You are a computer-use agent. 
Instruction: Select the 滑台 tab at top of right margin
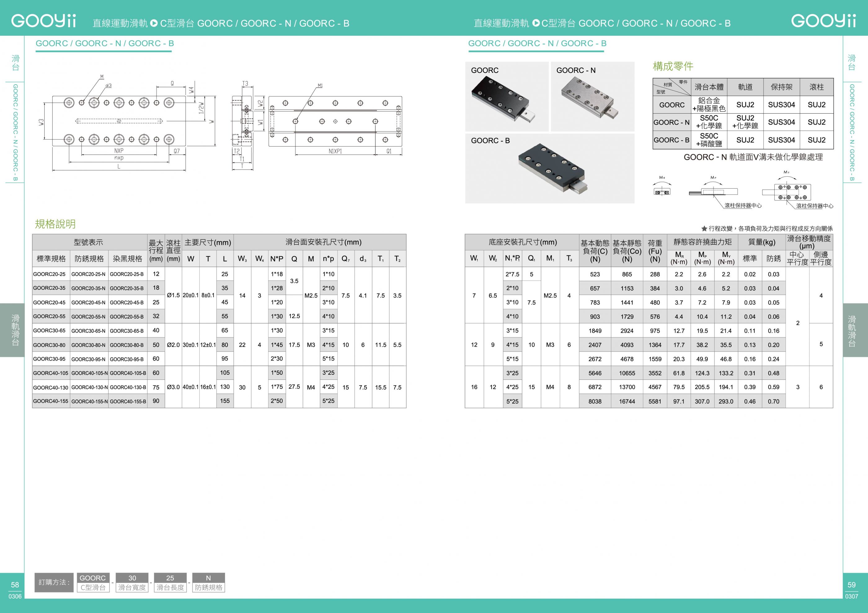(852, 62)
